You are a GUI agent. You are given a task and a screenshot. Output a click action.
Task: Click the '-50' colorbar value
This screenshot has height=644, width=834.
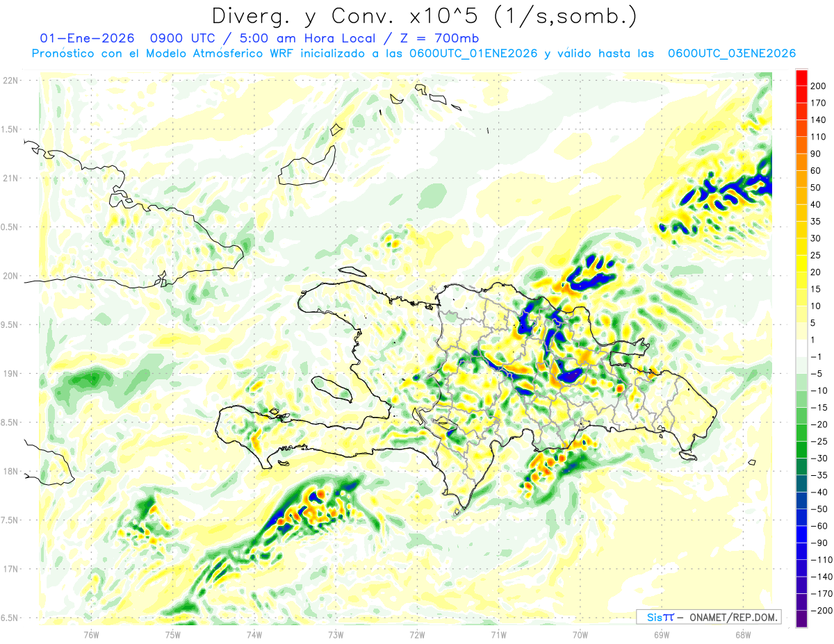click(819, 509)
